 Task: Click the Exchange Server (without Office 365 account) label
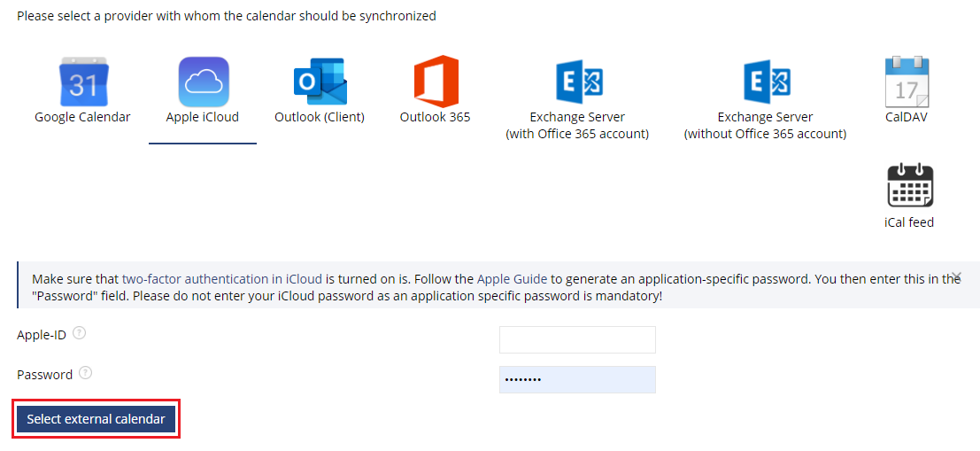pyautogui.click(x=765, y=126)
